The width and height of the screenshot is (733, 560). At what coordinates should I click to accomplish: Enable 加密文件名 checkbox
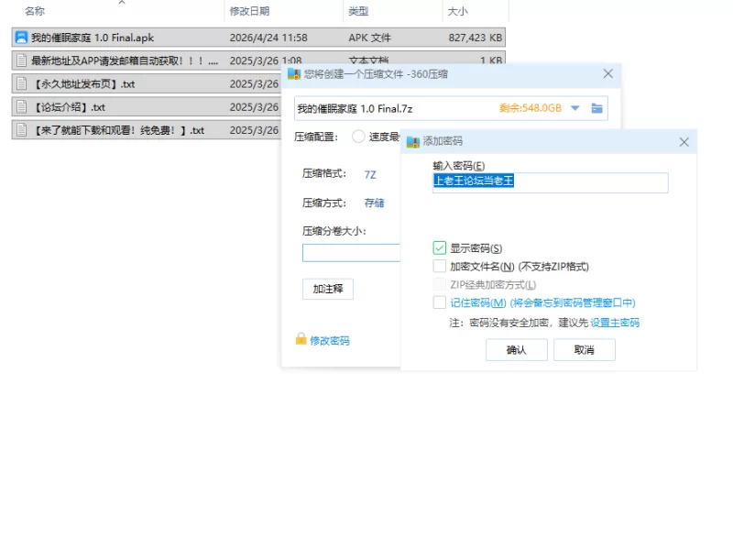pos(440,266)
